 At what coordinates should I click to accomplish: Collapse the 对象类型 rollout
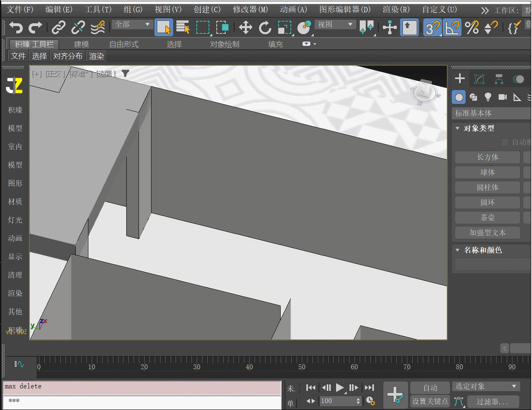457,128
